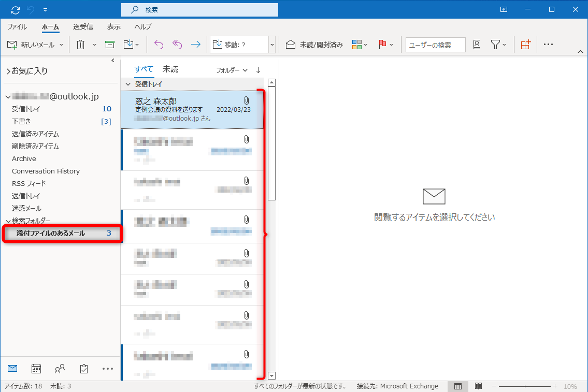This screenshot has width=588, height=392.
Task: Collapse the ribbon with the chevron
Action: tap(581, 52)
